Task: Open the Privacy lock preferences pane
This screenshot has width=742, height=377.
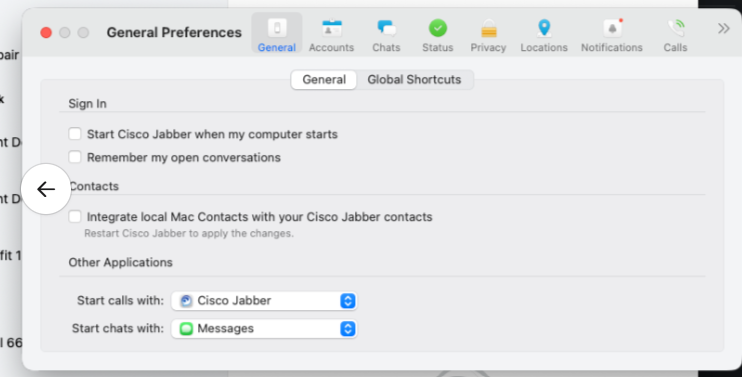Action: (x=488, y=34)
